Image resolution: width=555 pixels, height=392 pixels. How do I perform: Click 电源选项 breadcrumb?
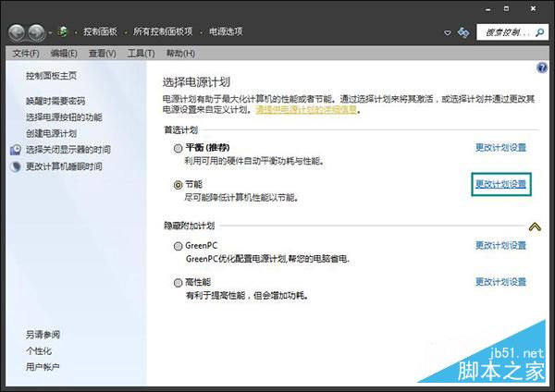(226, 31)
